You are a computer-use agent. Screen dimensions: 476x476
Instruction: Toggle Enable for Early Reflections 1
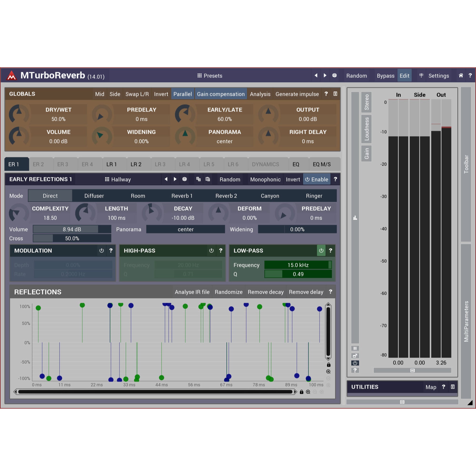pyautogui.click(x=316, y=179)
